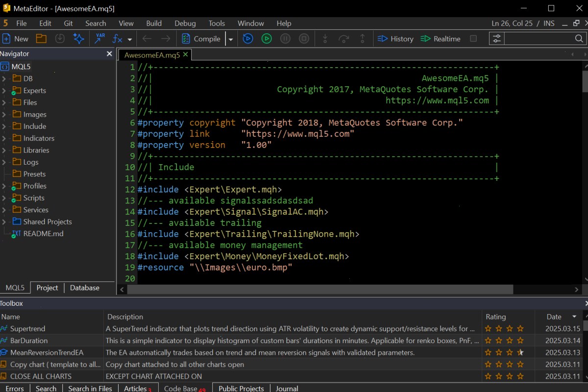Click the magnifier search icon in toolbar
Screen dimensions: 588x392
click(579, 39)
